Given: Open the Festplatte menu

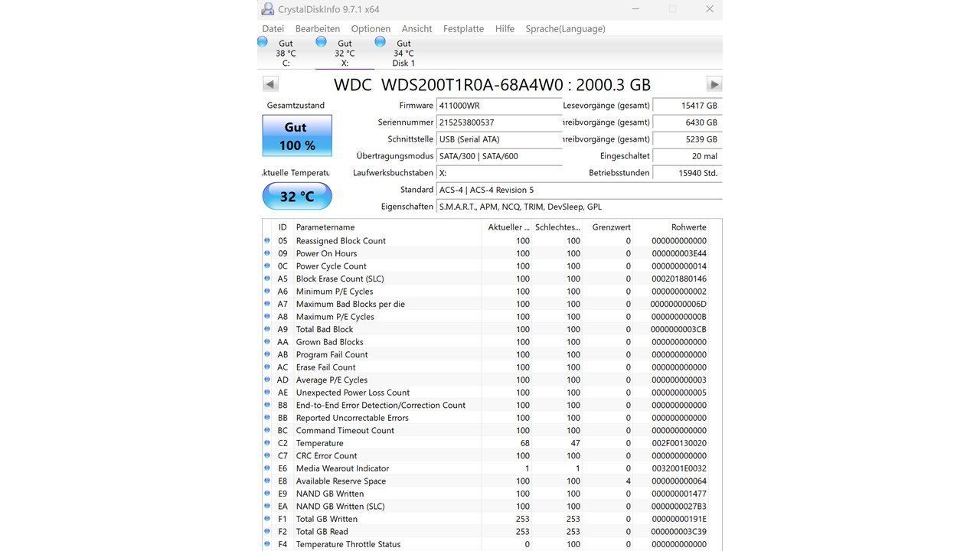Looking at the screenshot, I should [463, 28].
